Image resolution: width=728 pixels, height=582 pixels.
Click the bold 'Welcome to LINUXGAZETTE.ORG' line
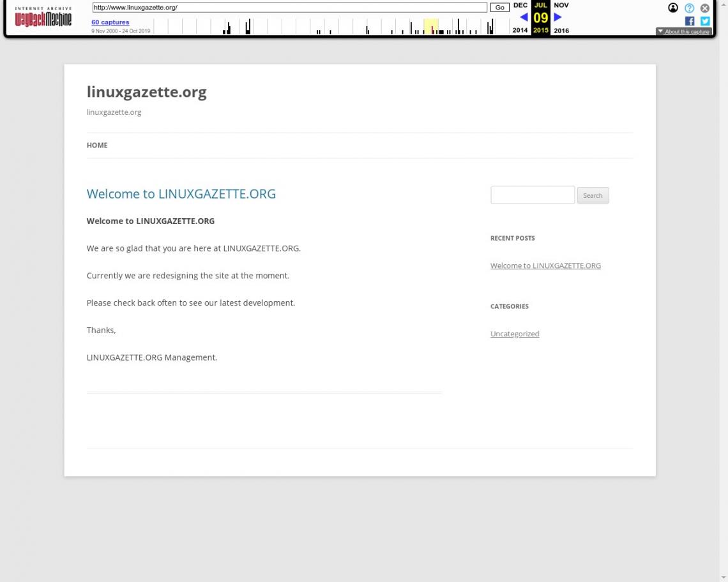click(151, 221)
